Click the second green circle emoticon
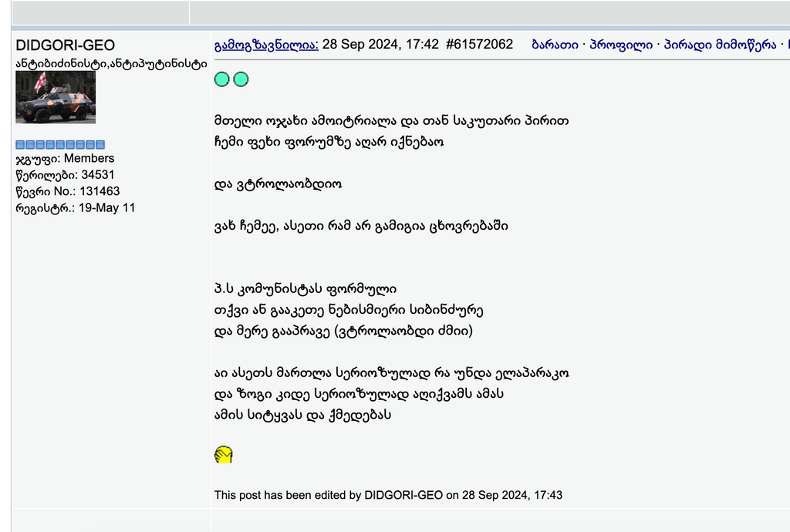 (241, 79)
